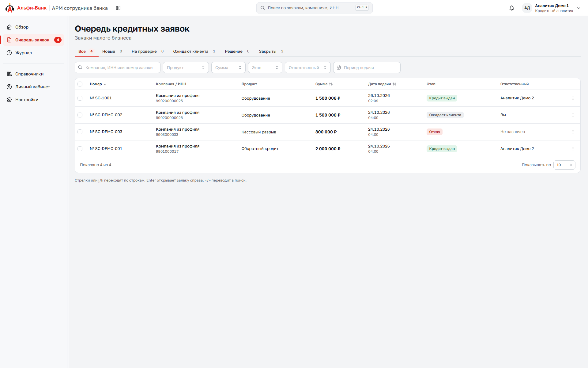
Task: Switch to the Решение tab
Action: pos(237,51)
